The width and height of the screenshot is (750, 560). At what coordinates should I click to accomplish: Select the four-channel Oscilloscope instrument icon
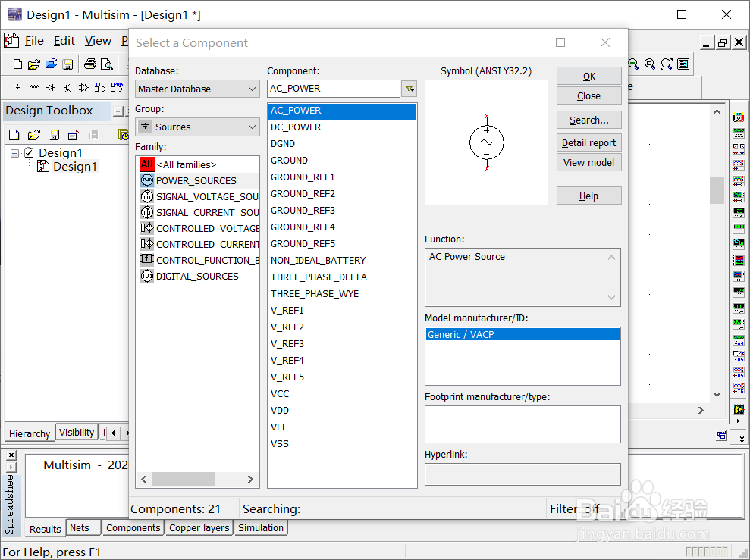point(739,180)
